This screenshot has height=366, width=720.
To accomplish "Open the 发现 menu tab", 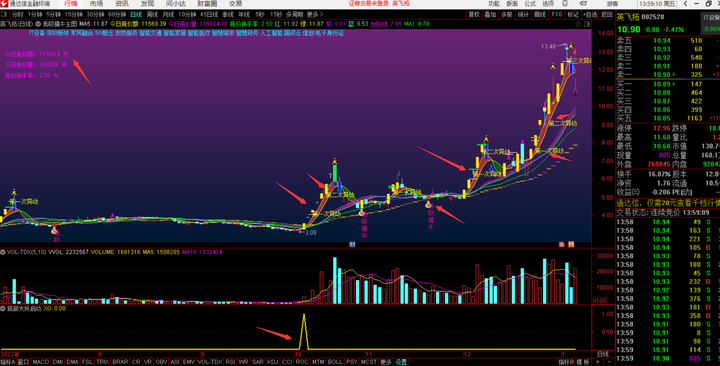I will coord(147,4).
